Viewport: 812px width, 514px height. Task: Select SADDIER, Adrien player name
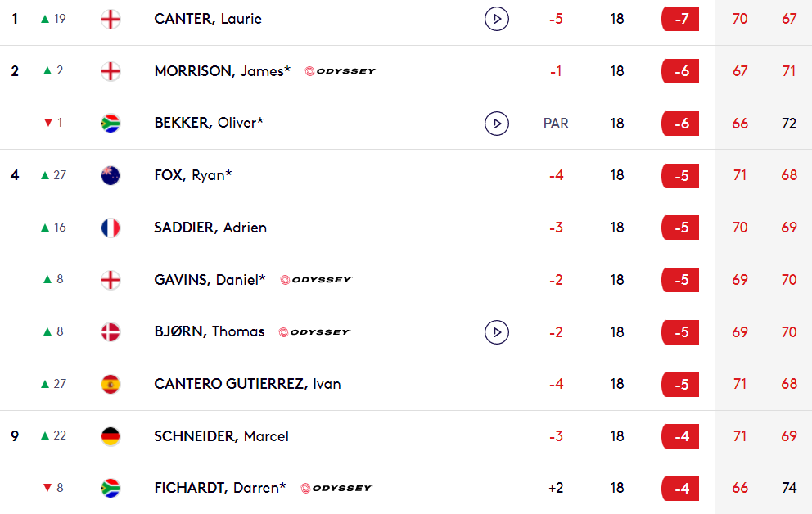pyautogui.click(x=210, y=228)
